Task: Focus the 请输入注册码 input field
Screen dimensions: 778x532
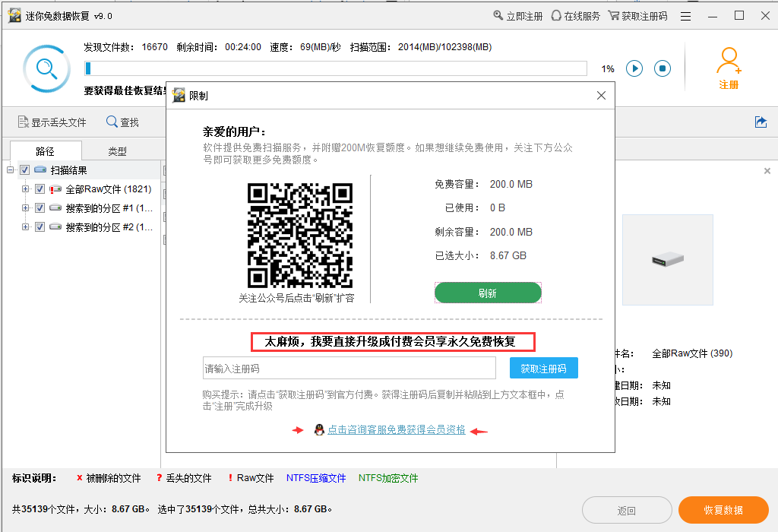Action: 349,369
